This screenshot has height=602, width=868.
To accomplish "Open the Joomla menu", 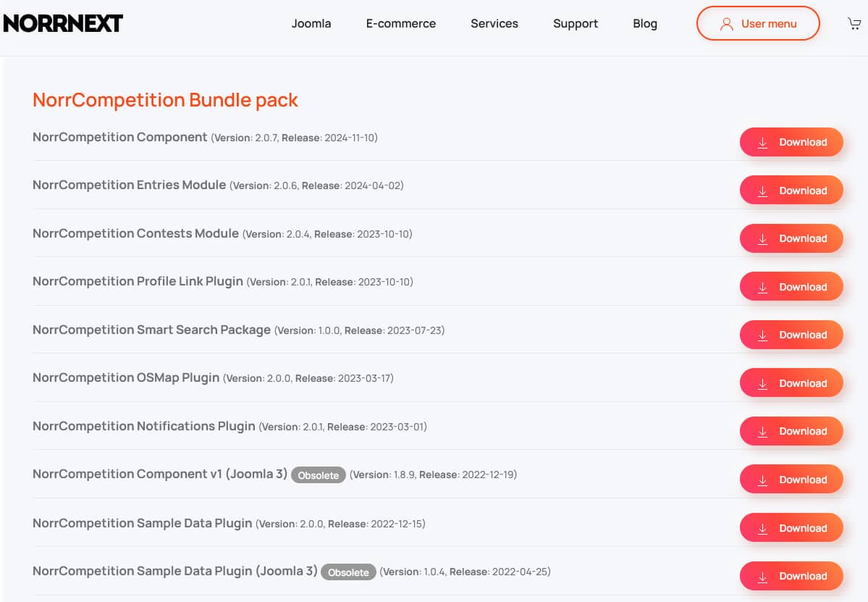I will [x=311, y=23].
